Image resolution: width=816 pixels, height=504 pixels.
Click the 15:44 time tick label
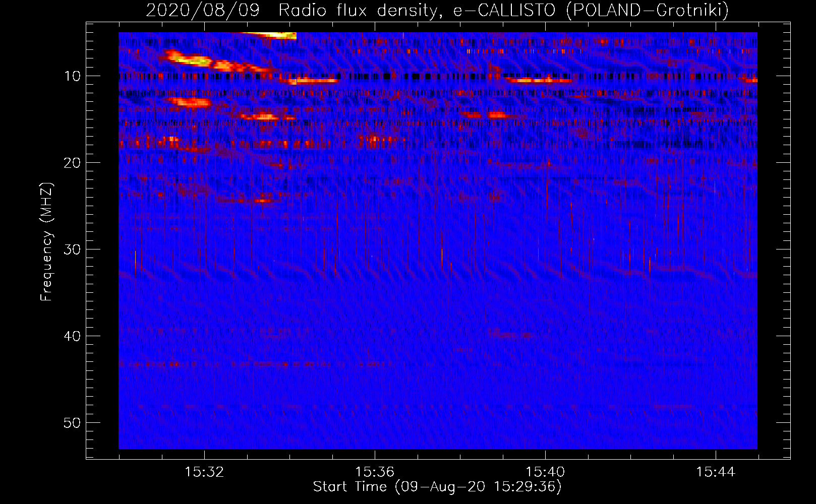(x=716, y=472)
